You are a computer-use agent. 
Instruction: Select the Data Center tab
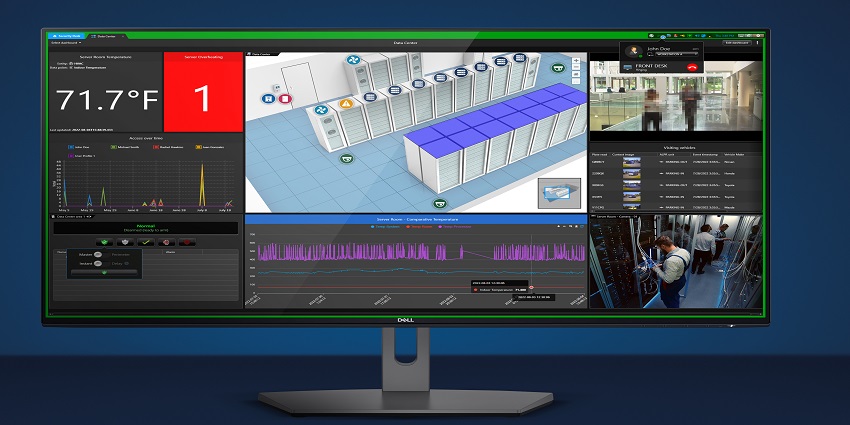(x=105, y=36)
